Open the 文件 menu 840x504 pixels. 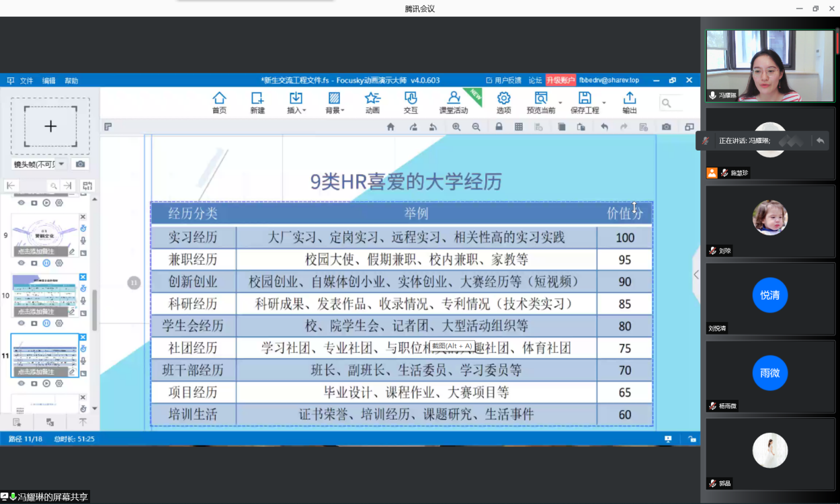click(26, 81)
